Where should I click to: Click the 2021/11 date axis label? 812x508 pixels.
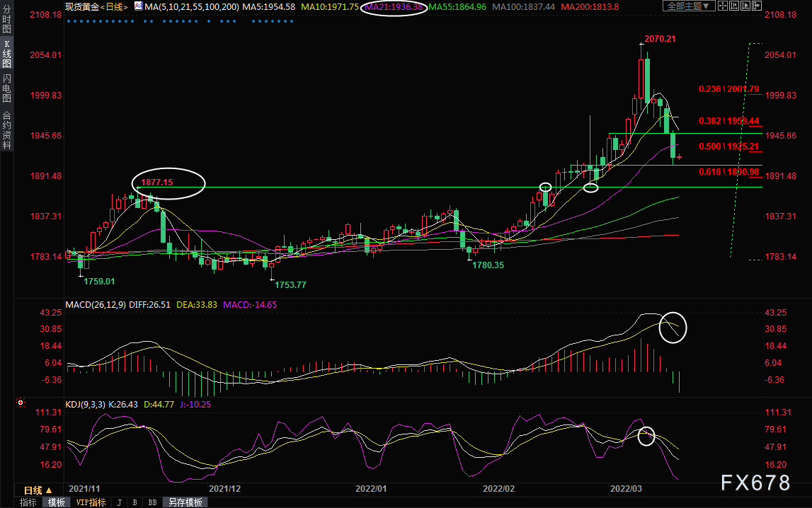(84, 489)
